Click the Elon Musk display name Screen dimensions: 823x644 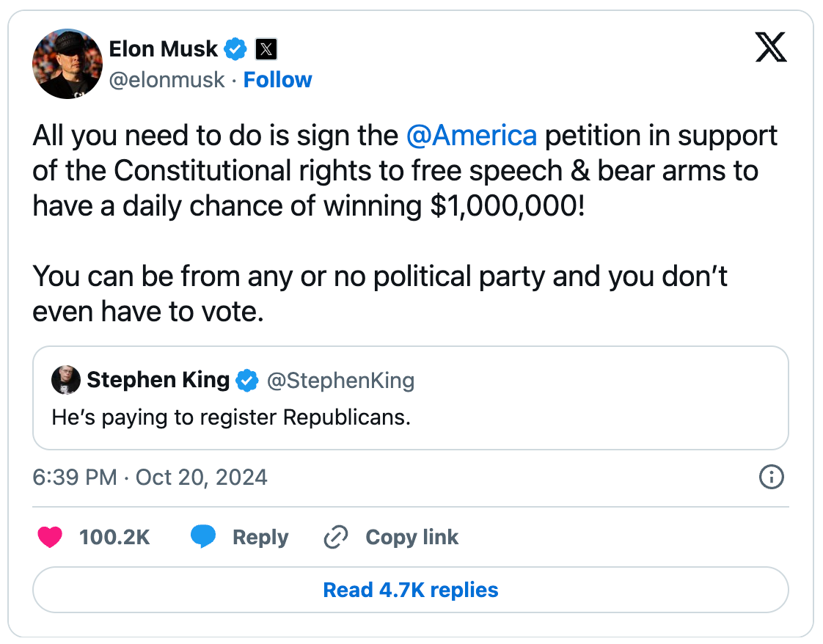[x=163, y=49]
